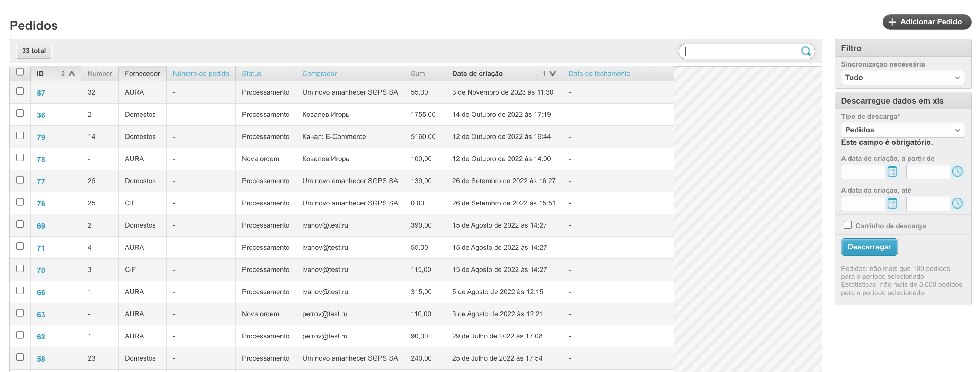Open clock picker for creation date until
Image resolution: width=980 pixels, height=372 pixels.
tap(957, 204)
